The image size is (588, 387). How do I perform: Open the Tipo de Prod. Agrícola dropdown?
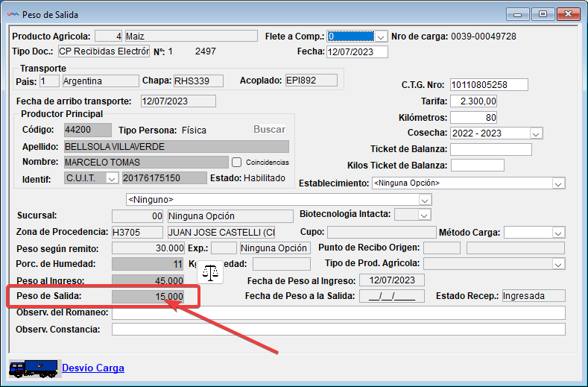point(558,263)
